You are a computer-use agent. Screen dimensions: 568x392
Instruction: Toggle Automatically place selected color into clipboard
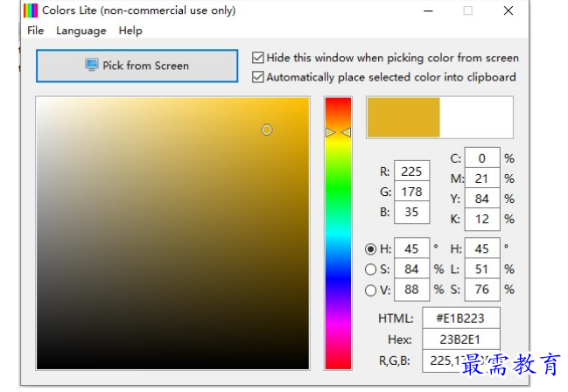coord(258,77)
